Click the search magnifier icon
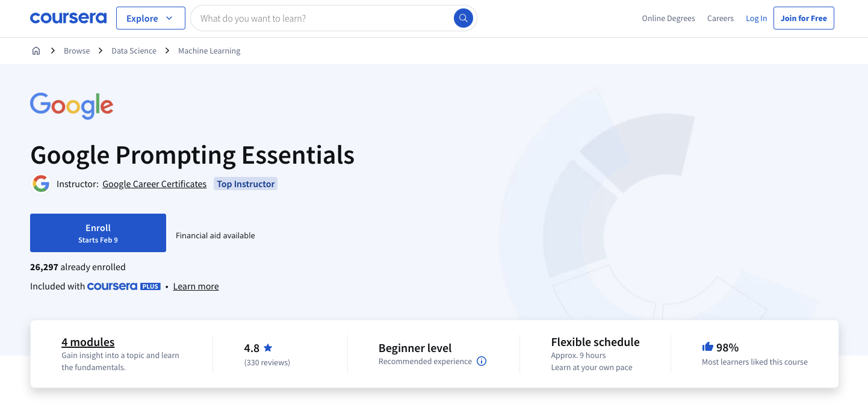This screenshot has height=408, width=868. point(463,18)
